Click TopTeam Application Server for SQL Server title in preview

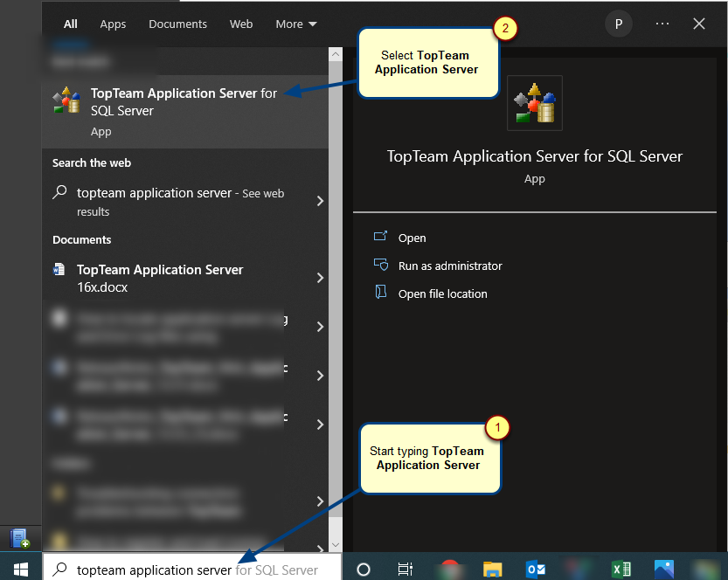click(x=534, y=156)
